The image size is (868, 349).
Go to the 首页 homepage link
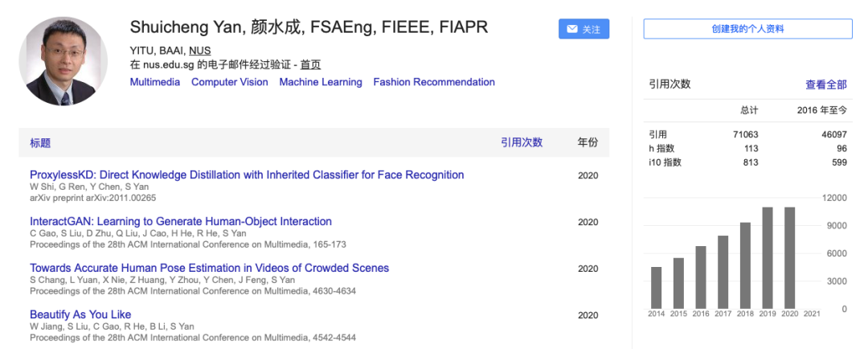310,64
